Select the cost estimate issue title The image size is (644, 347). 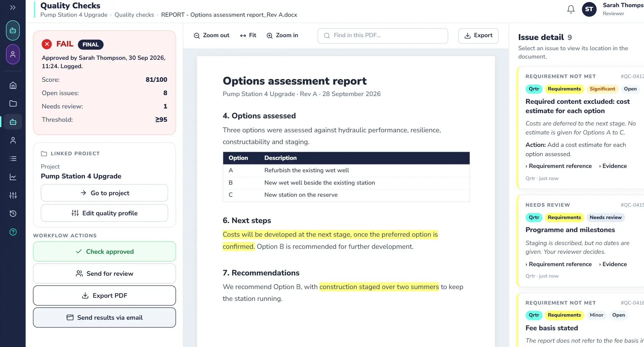tap(577, 106)
